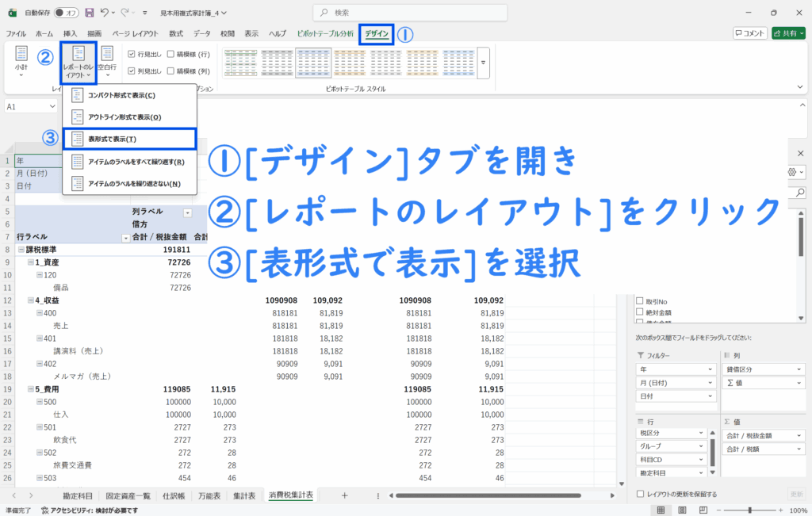Switch to page break preview icon
The height and width of the screenshot is (516, 812).
[x=702, y=510]
